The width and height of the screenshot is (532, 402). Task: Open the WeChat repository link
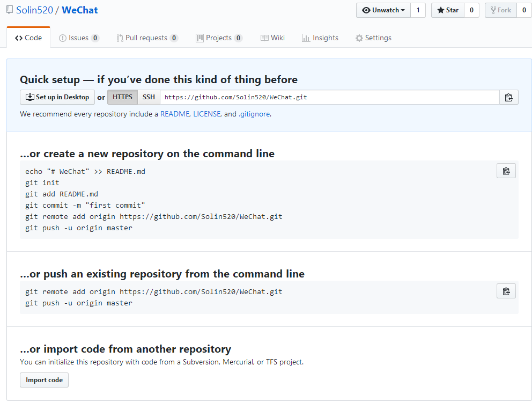point(80,10)
